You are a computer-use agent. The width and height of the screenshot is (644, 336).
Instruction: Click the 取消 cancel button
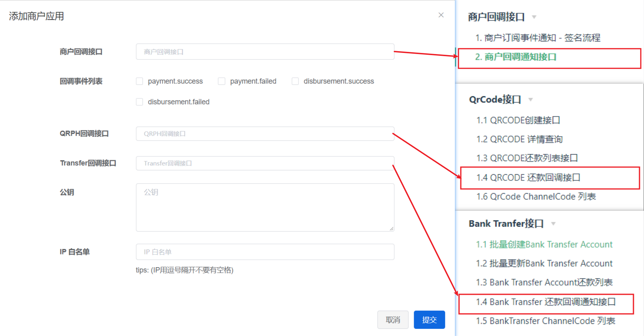(x=393, y=320)
